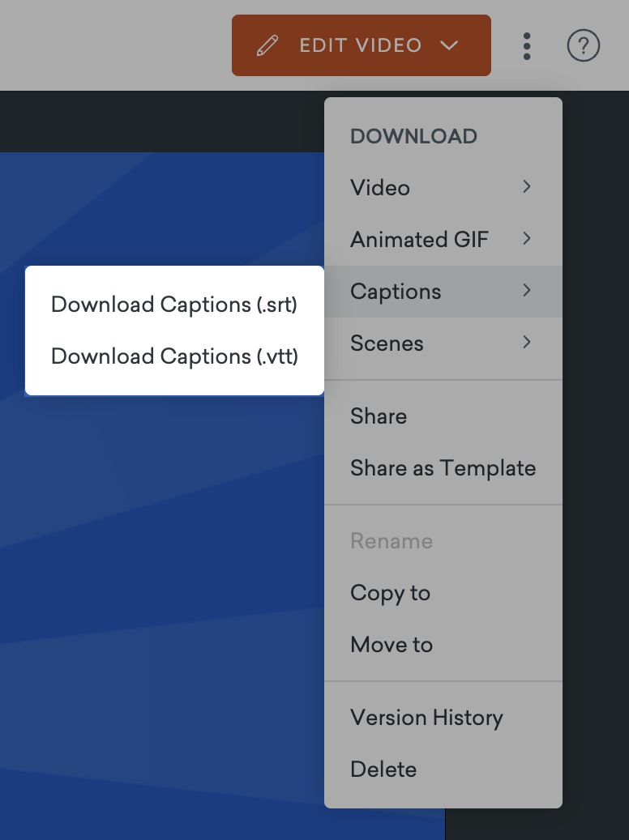Download Captions in .srt format

tap(174, 305)
